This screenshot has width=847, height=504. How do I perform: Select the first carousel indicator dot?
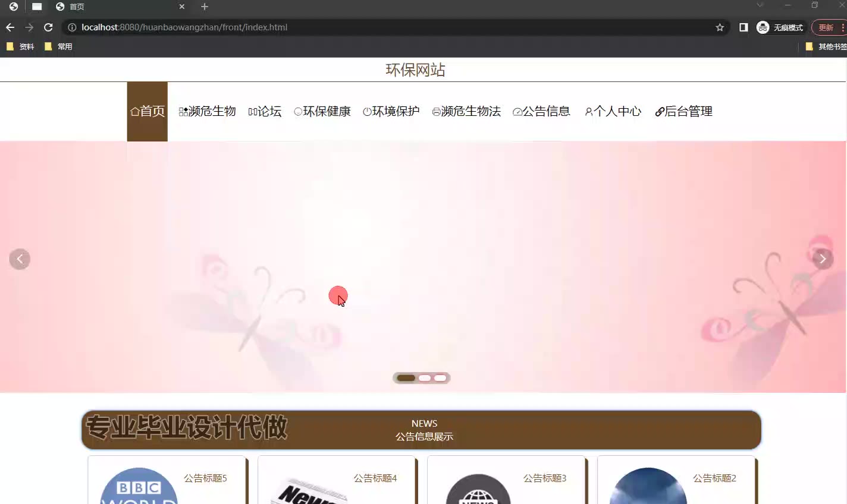tap(406, 378)
